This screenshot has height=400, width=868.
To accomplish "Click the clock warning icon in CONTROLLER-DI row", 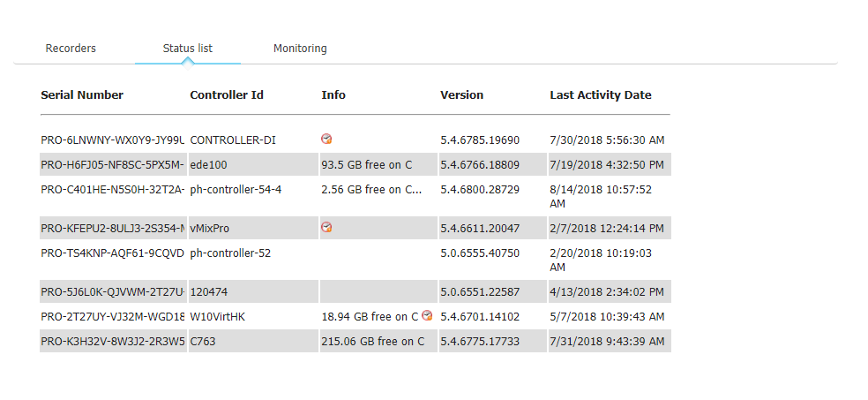I will click(326, 139).
